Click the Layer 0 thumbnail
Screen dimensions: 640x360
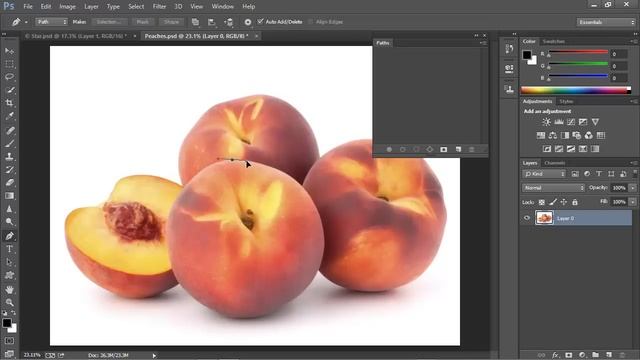pos(544,218)
